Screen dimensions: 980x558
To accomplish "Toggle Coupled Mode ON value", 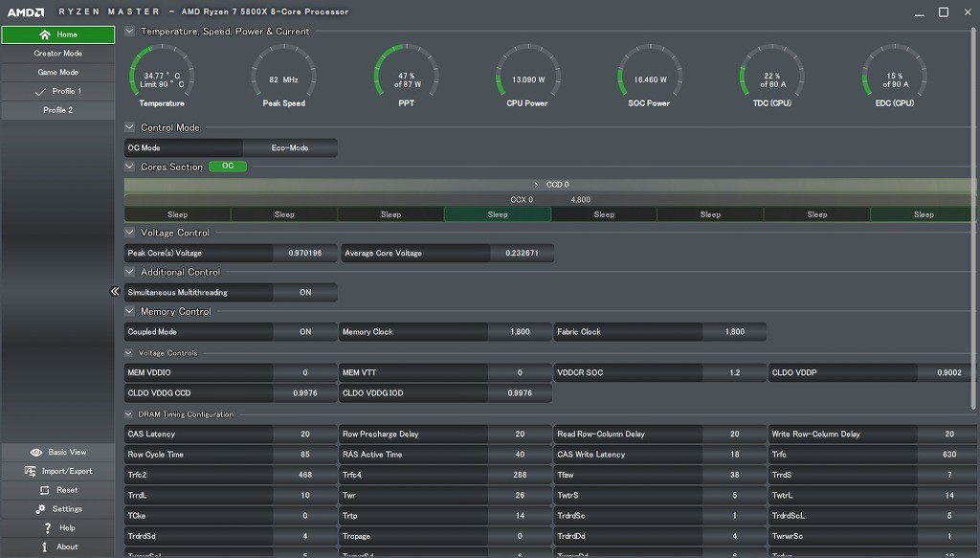I will point(304,332).
